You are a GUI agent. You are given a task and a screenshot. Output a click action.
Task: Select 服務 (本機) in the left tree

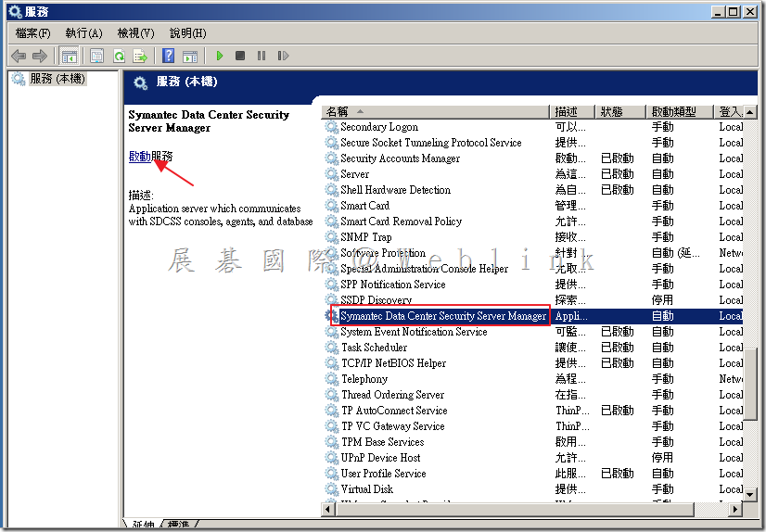tap(56, 79)
